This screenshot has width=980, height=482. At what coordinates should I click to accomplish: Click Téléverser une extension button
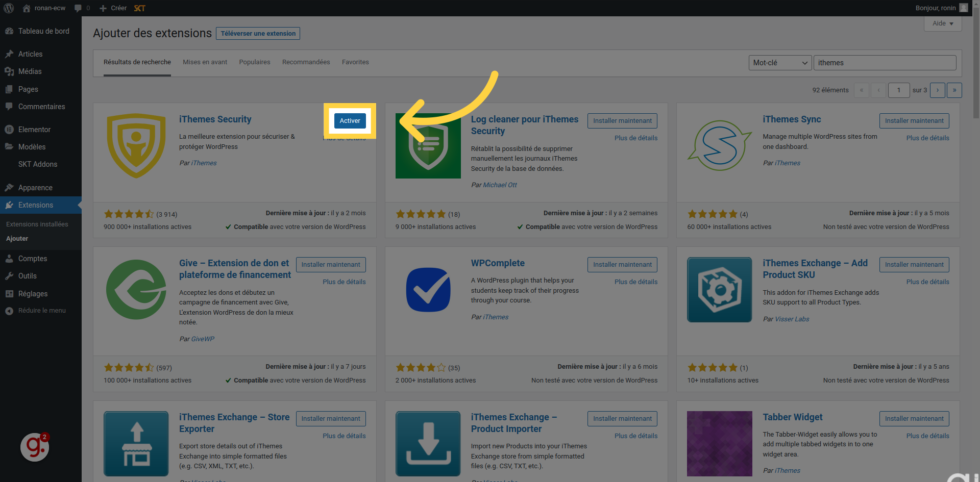[258, 34]
